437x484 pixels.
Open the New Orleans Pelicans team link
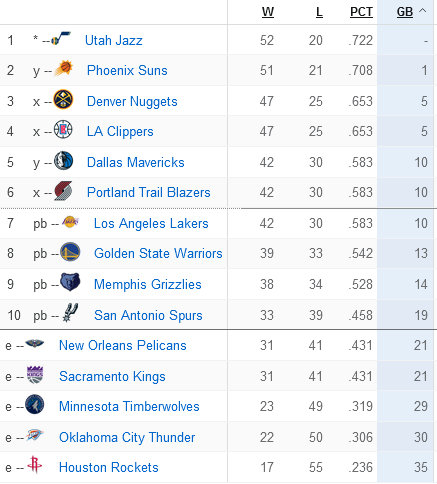pyautogui.click(x=123, y=345)
